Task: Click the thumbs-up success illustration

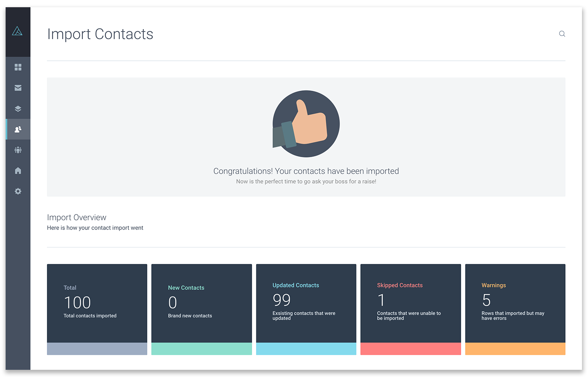Action: tap(306, 124)
